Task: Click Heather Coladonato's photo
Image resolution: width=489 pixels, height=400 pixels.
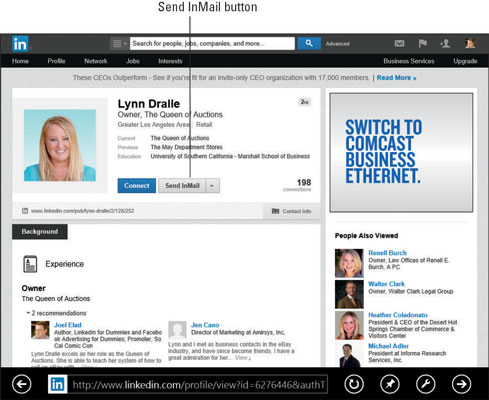Action: click(349, 325)
